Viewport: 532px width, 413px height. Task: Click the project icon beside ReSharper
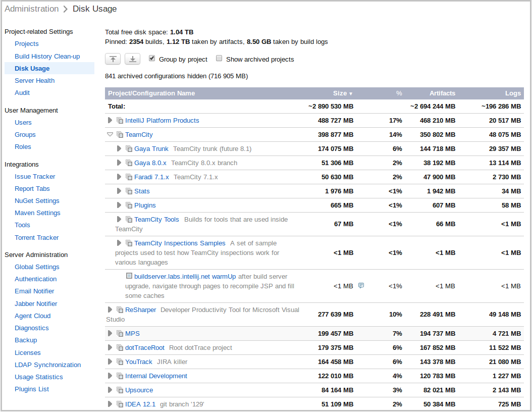[x=119, y=309]
